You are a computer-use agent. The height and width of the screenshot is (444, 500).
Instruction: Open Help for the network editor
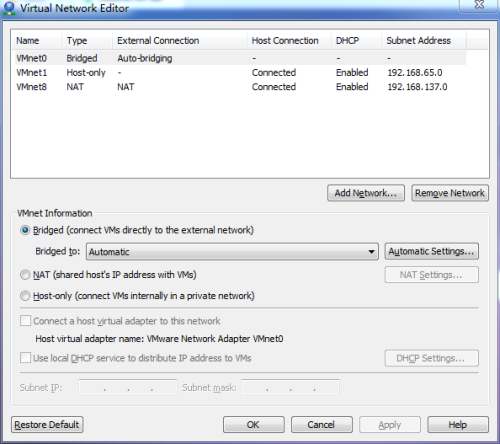point(458,425)
